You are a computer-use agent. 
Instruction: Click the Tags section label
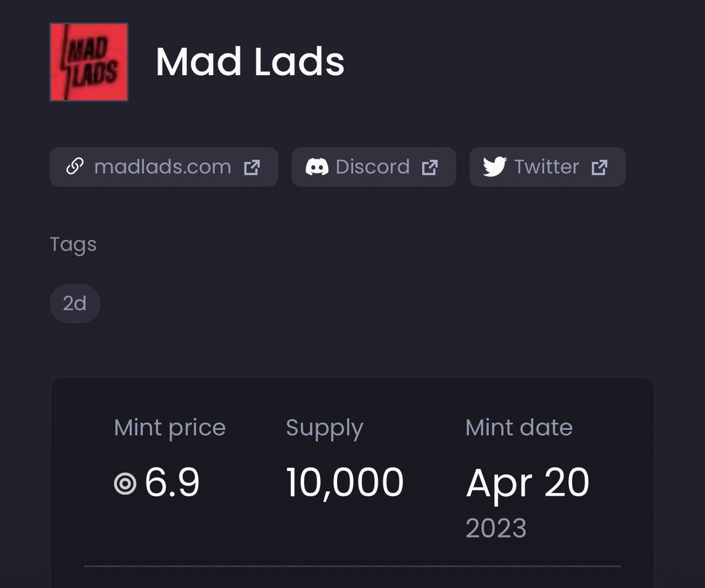[x=73, y=244]
